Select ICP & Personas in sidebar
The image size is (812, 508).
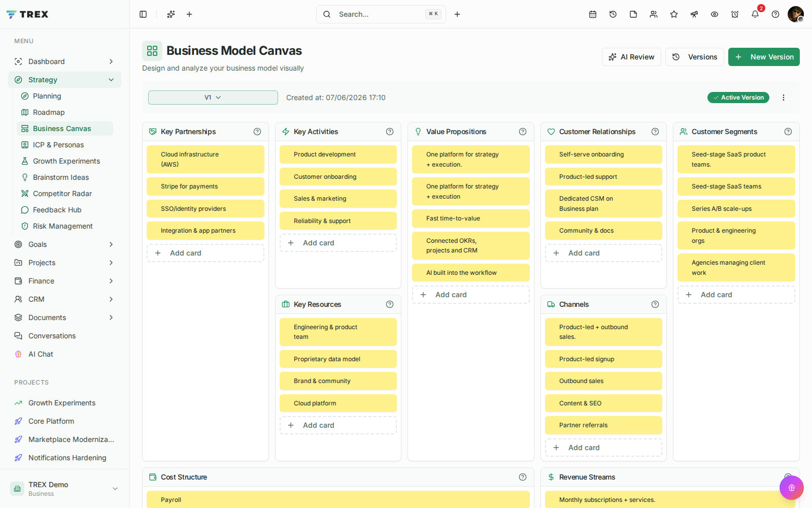65,145
